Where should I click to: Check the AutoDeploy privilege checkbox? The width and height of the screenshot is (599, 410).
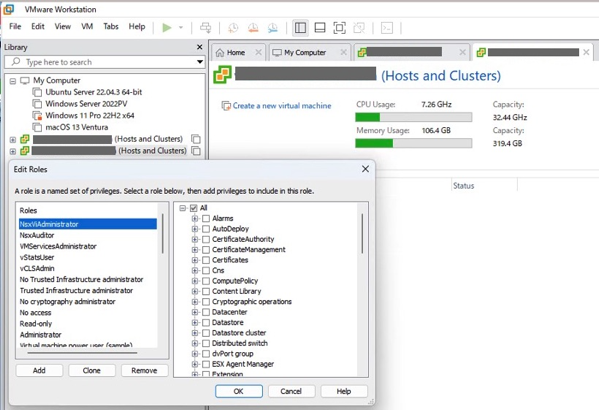206,229
